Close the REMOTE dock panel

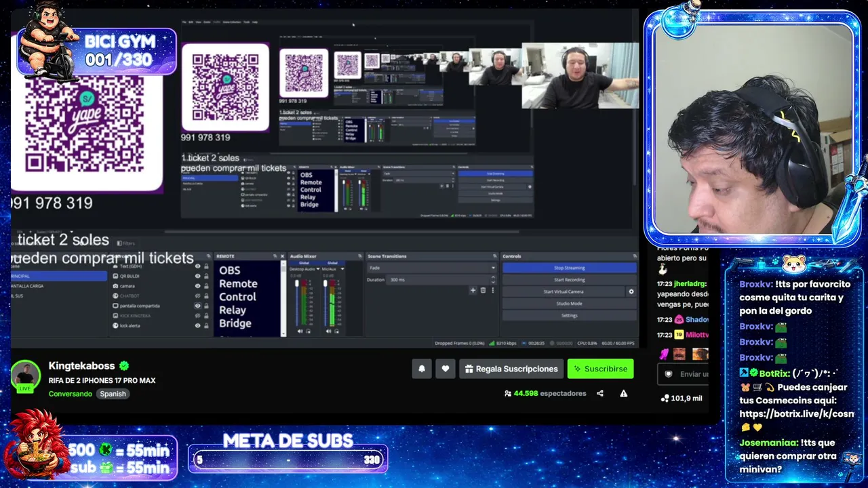coord(283,256)
